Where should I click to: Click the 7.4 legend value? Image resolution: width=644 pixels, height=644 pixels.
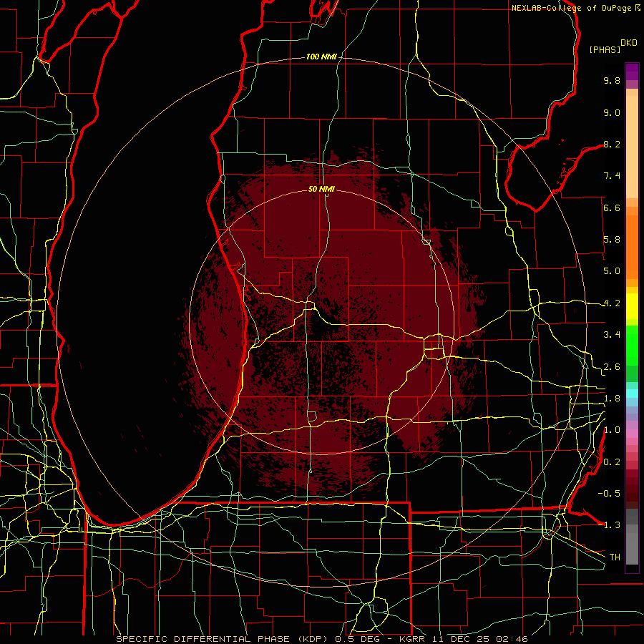[612, 176]
